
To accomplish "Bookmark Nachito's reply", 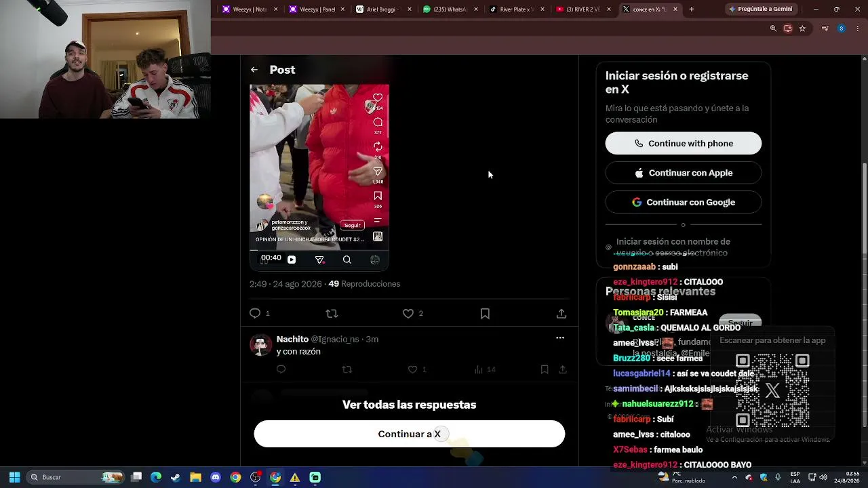I will [x=545, y=369].
